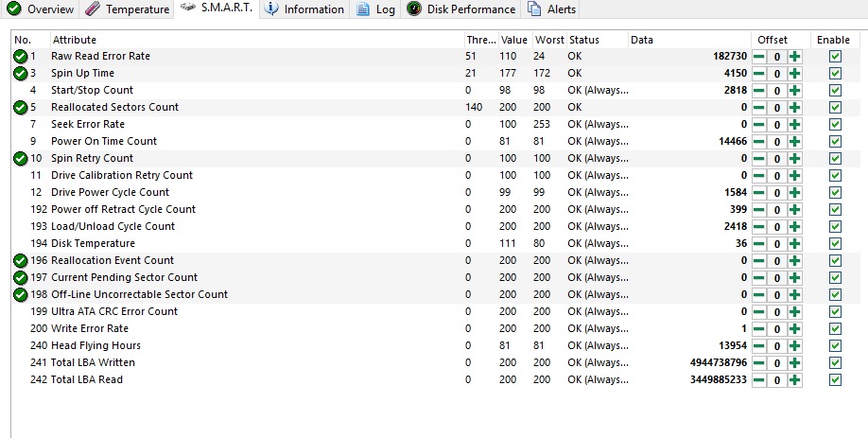The width and height of the screenshot is (868, 438).
Task: Open the Disk Performance tab
Action: point(460,9)
